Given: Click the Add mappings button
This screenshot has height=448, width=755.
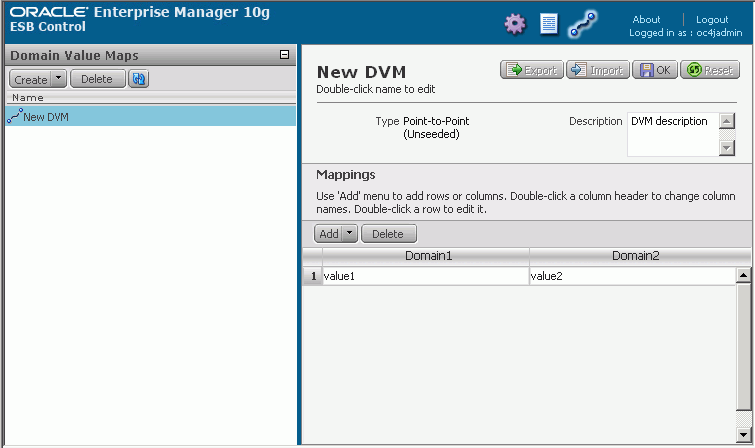Looking at the screenshot, I should (328, 234).
